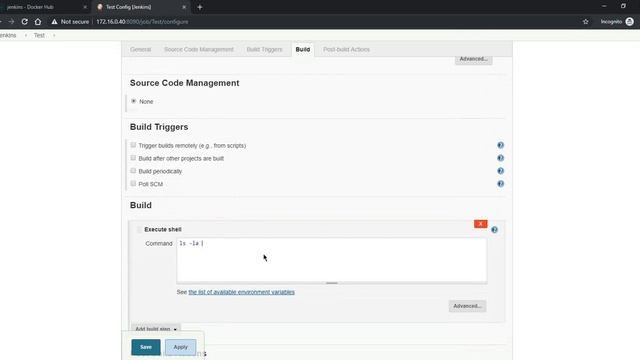Open help for Execute shell step
640x360 pixels.
(494, 230)
